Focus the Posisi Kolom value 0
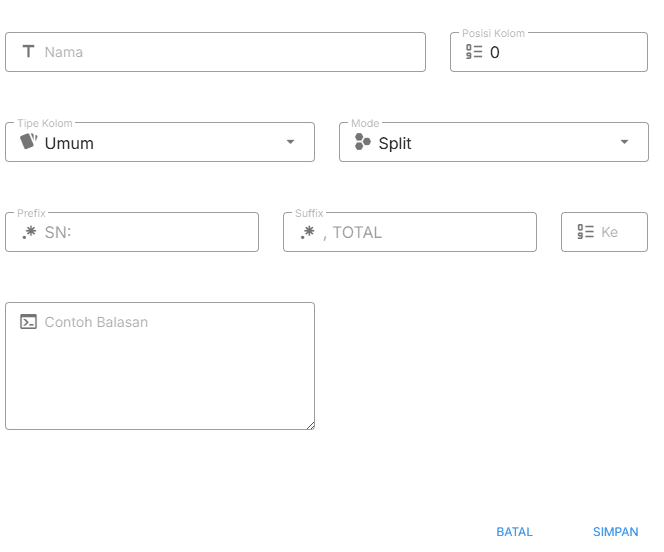Image resolution: width=664 pixels, height=552 pixels. pos(560,52)
